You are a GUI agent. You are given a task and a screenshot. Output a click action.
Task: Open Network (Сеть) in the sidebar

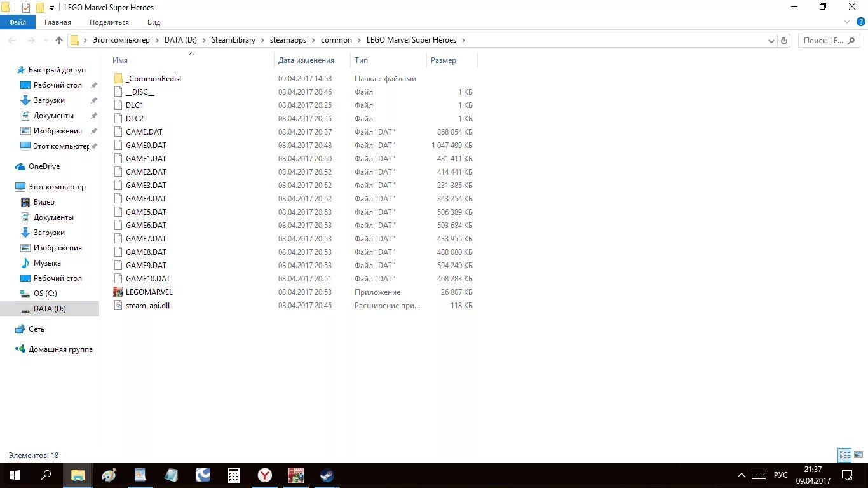pyautogui.click(x=36, y=329)
